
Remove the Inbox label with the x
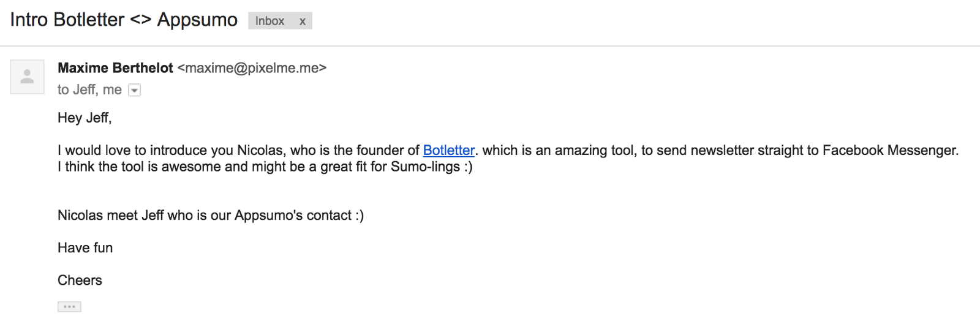[x=303, y=21]
